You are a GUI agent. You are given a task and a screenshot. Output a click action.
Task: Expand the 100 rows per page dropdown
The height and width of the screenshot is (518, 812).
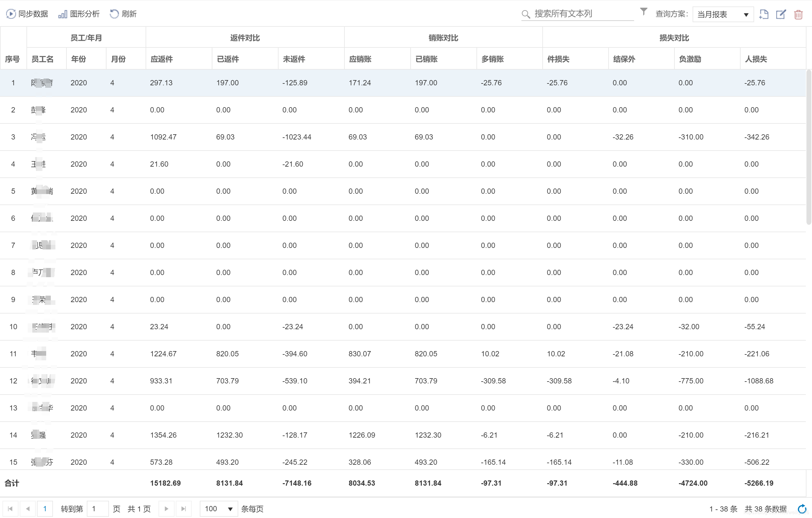(x=219, y=508)
